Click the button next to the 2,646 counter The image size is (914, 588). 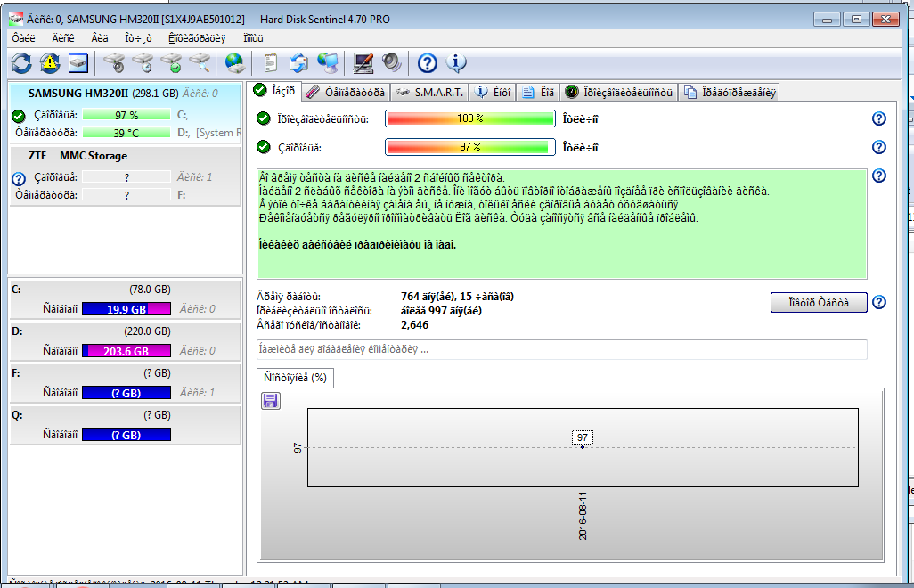pyautogui.click(x=819, y=302)
